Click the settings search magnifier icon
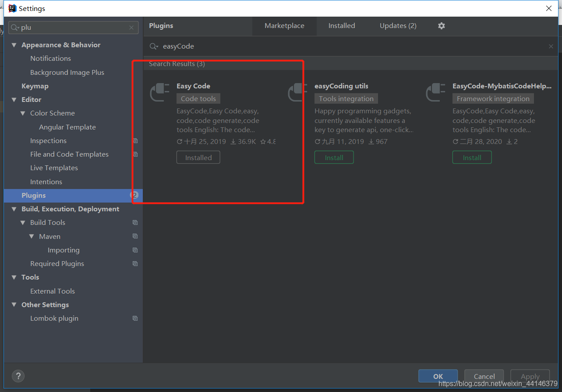 (15, 28)
